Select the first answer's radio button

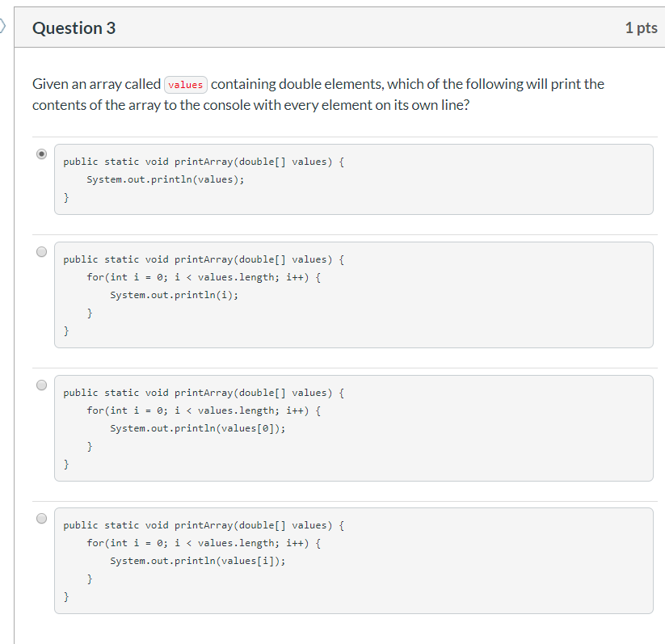click(41, 154)
